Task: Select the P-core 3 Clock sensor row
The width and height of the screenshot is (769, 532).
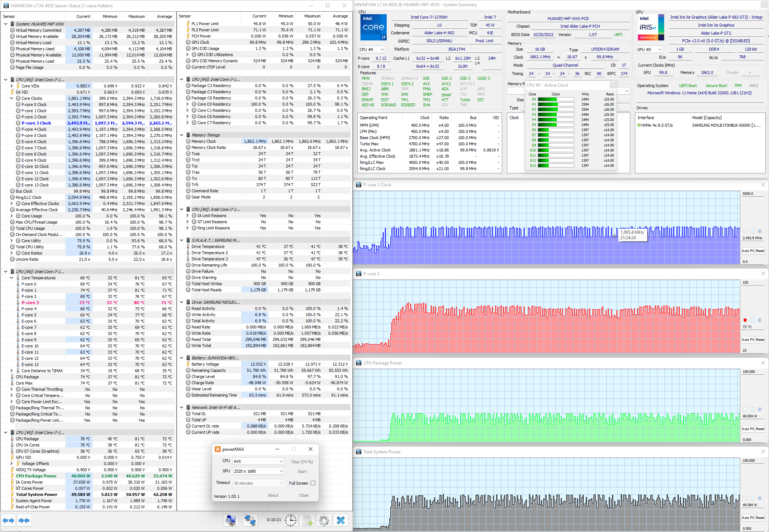Action: pos(36,123)
